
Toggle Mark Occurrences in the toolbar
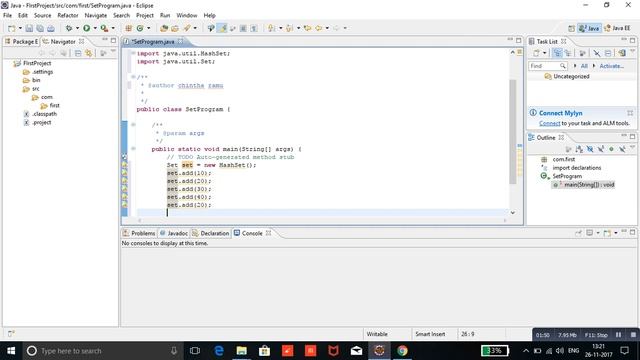point(222,28)
